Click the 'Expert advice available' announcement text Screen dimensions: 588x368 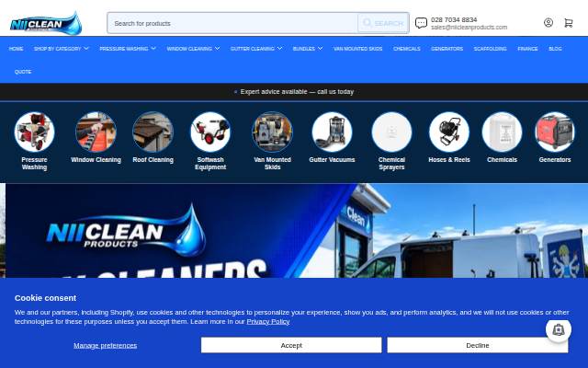click(297, 92)
